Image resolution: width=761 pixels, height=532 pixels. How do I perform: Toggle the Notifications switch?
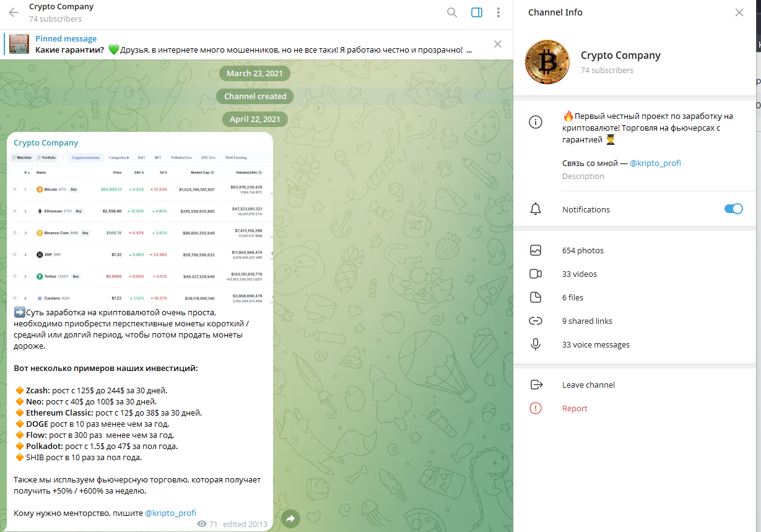[x=733, y=209]
